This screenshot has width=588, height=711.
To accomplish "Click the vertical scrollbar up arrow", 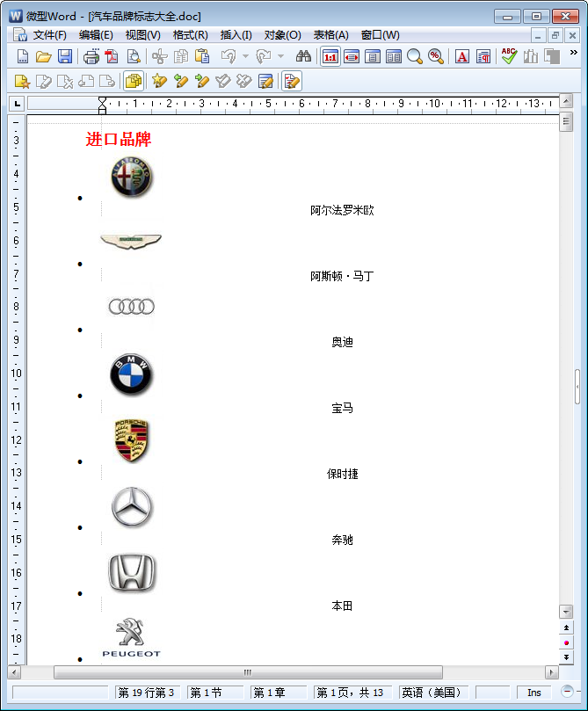I will (x=566, y=101).
